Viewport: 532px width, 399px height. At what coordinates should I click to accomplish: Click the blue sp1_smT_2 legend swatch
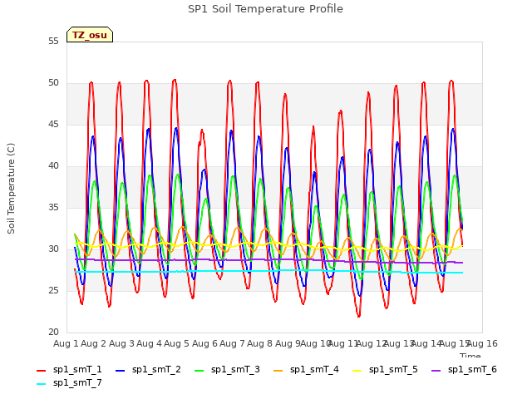tap(120, 371)
